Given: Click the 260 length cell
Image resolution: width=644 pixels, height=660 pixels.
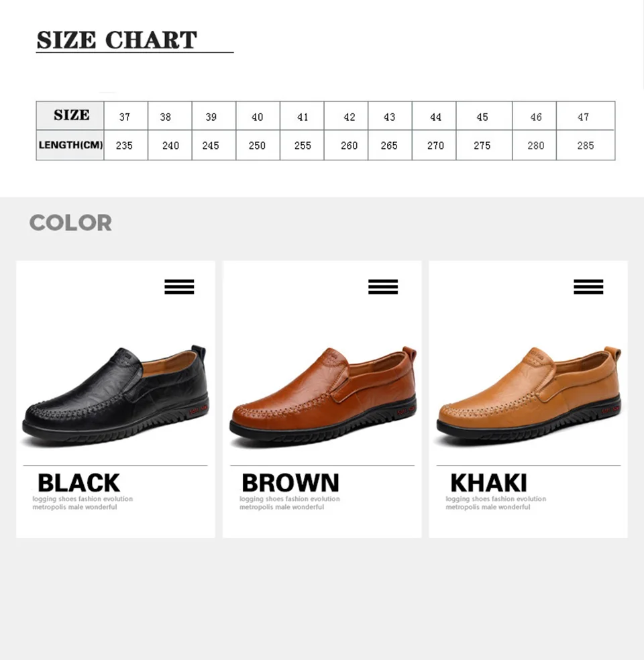Looking at the screenshot, I should [350, 146].
